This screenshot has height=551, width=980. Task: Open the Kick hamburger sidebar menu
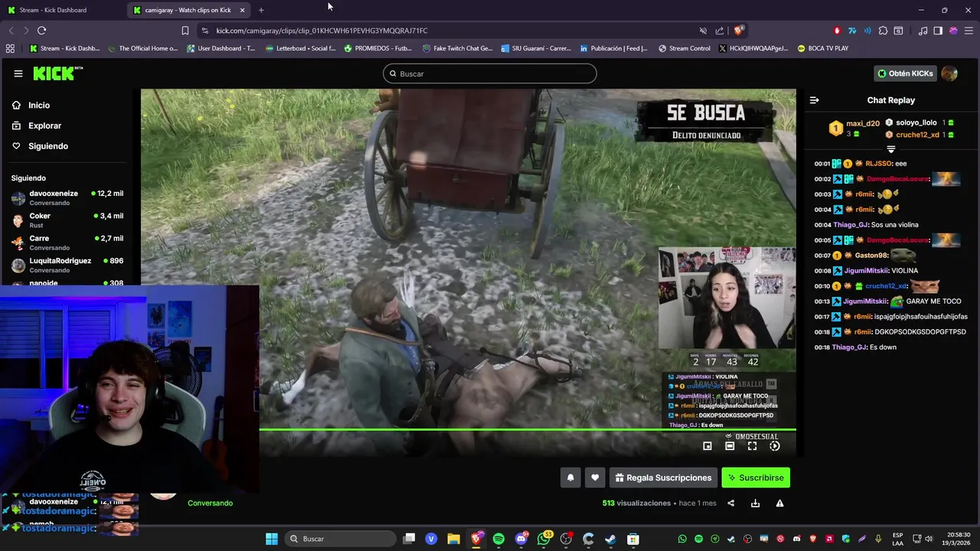coord(18,73)
